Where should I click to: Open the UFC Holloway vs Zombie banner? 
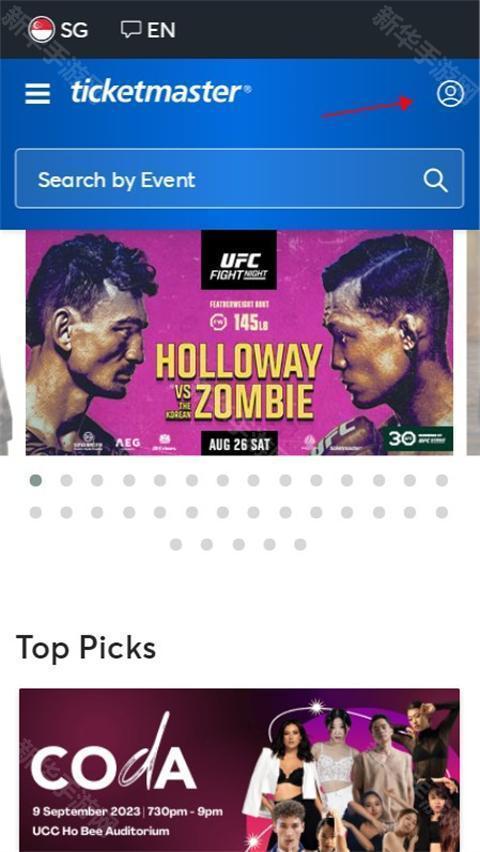click(x=239, y=342)
